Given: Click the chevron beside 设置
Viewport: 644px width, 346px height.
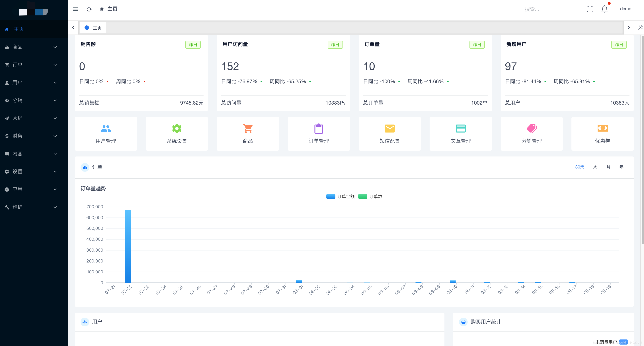Looking at the screenshot, I should coord(55,172).
